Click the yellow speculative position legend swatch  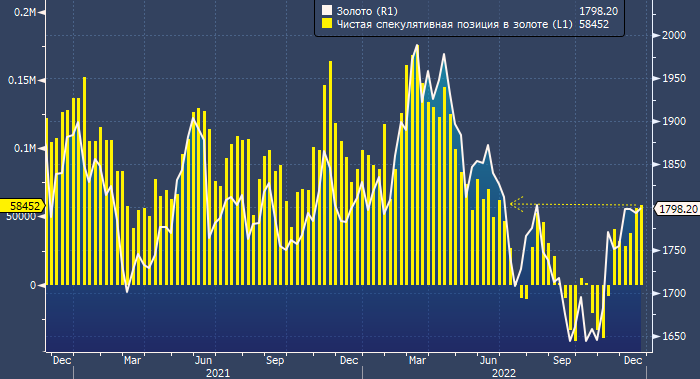click(327, 24)
